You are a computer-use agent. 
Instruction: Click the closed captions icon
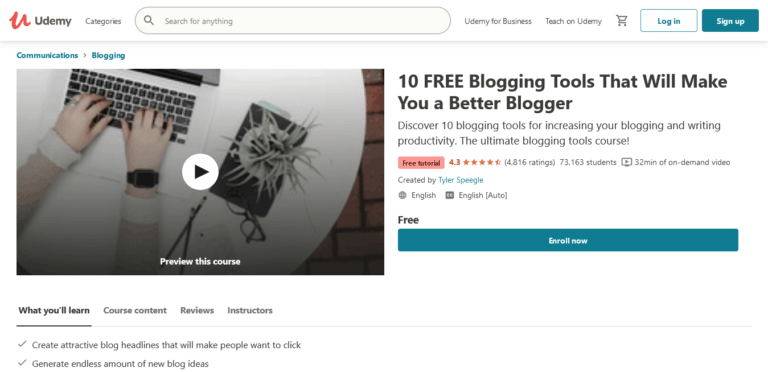[450, 195]
